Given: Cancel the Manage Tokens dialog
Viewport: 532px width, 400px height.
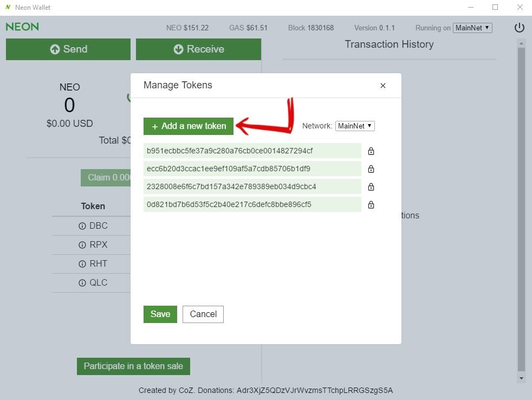Looking at the screenshot, I should [203, 314].
